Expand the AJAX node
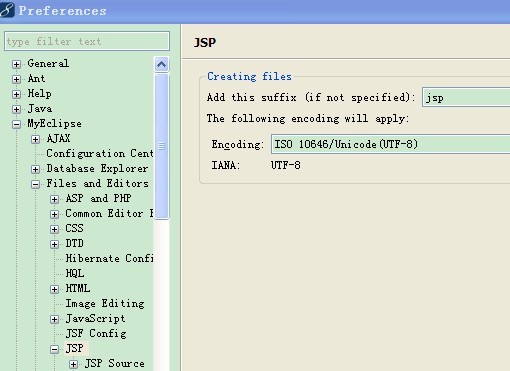The image size is (510, 371). tap(35, 139)
